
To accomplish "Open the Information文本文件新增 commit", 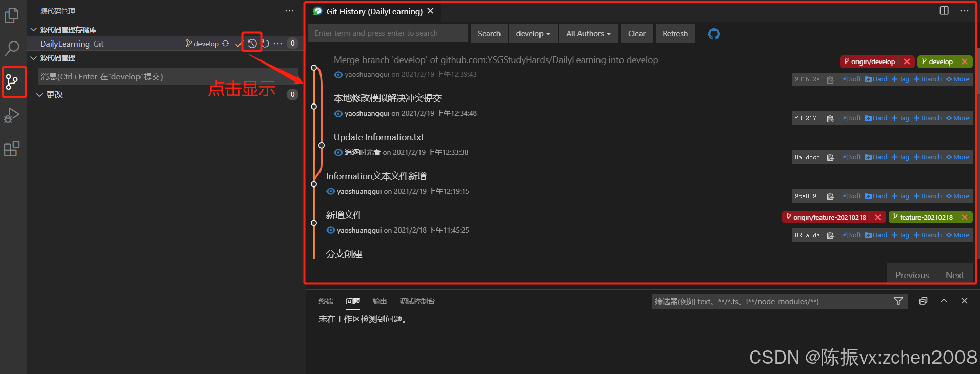I will 376,176.
